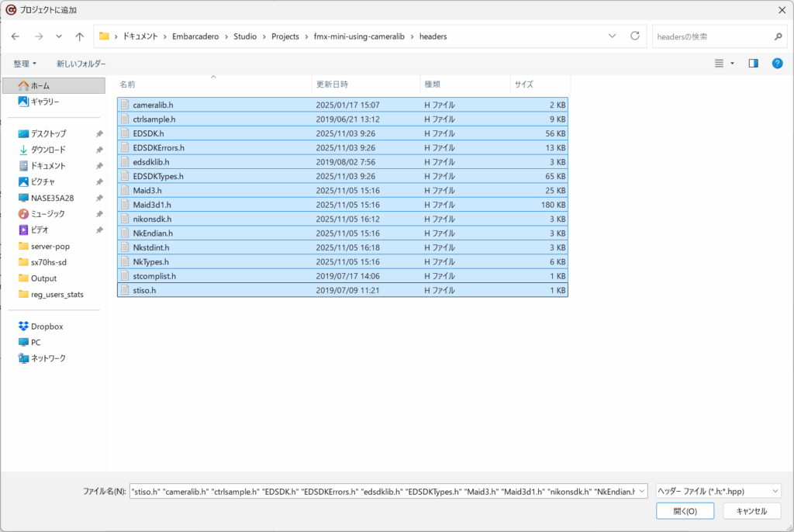Click the 新しいフォルダー toolbar button

point(81,64)
